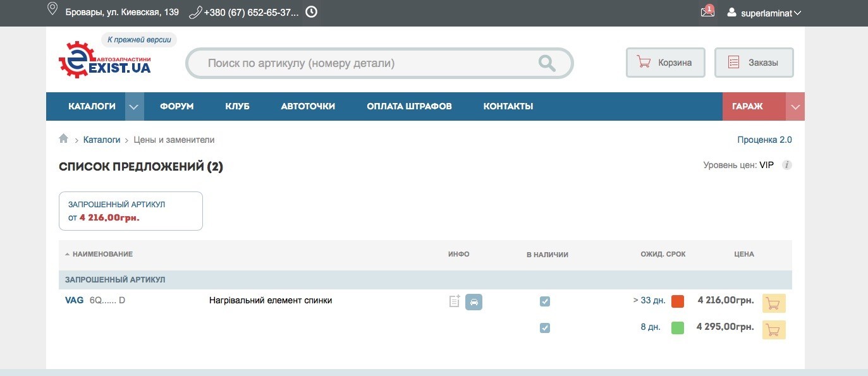Click the magnifying glass search icon
The image size is (868, 376).
[546, 63]
